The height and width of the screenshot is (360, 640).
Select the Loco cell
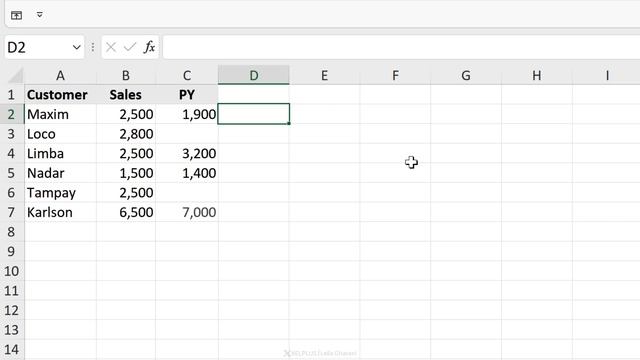pos(60,134)
